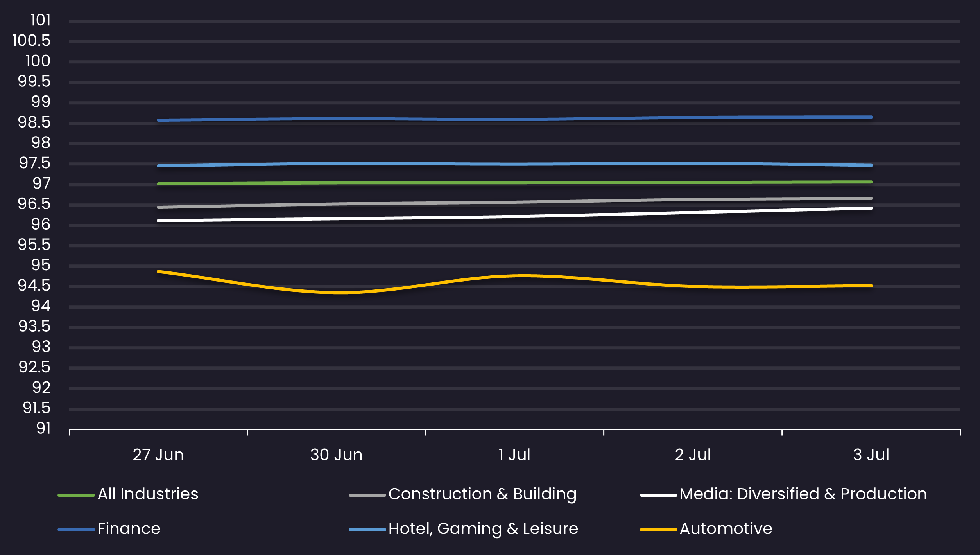Click the 27 Jun axis label
This screenshot has width=980, height=555.
(x=158, y=455)
